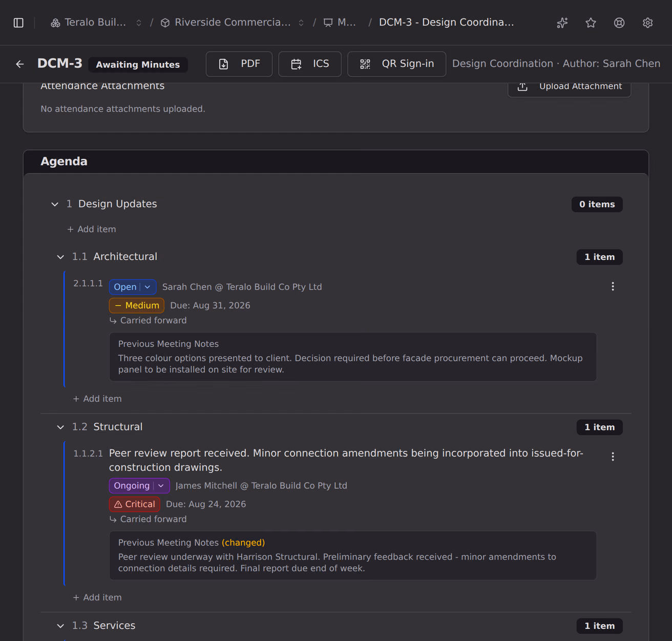Collapse the 1.2 Structural section

[60, 427]
